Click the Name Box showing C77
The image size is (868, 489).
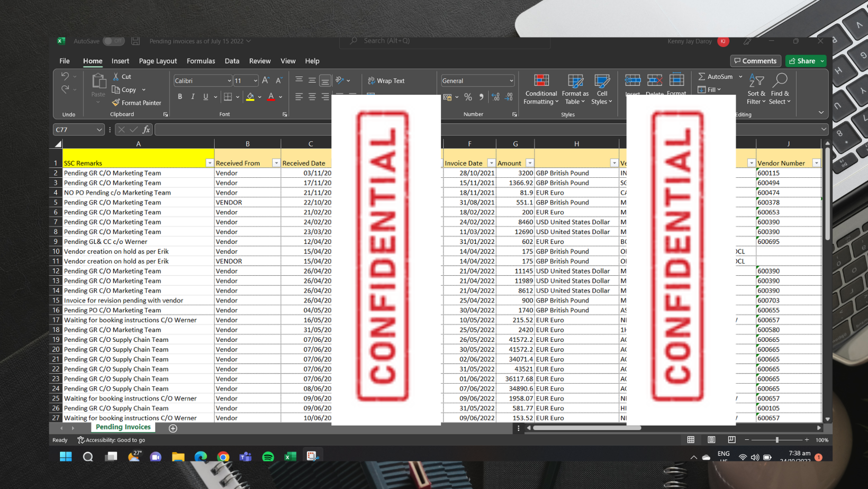tap(78, 130)
